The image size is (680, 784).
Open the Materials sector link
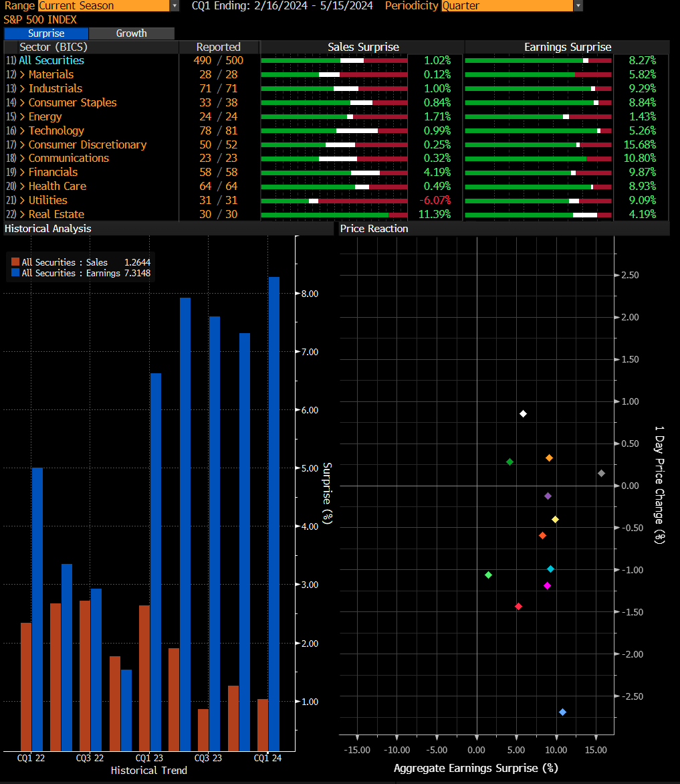pyautogui.click(x=51, y=74)
